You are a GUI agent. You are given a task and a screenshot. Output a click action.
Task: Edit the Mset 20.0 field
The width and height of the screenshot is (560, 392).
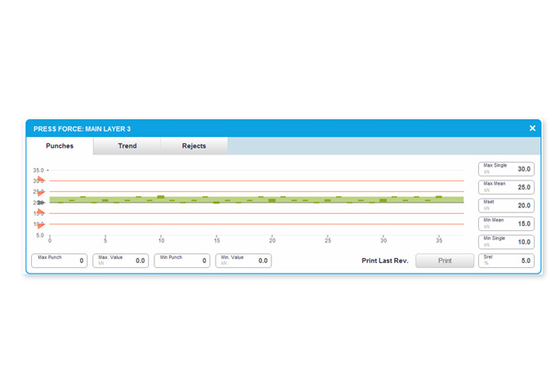coord(506,206)
